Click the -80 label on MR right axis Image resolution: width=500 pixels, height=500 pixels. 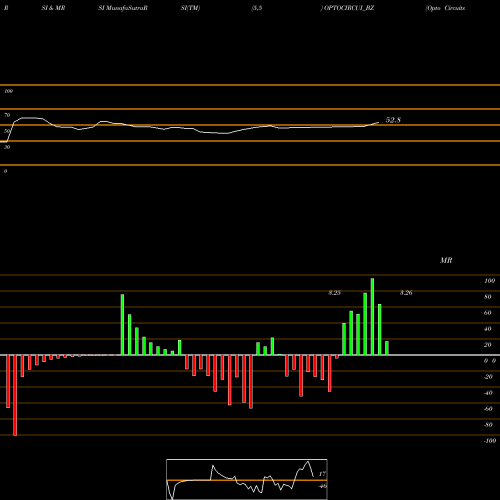coord(488,425)
